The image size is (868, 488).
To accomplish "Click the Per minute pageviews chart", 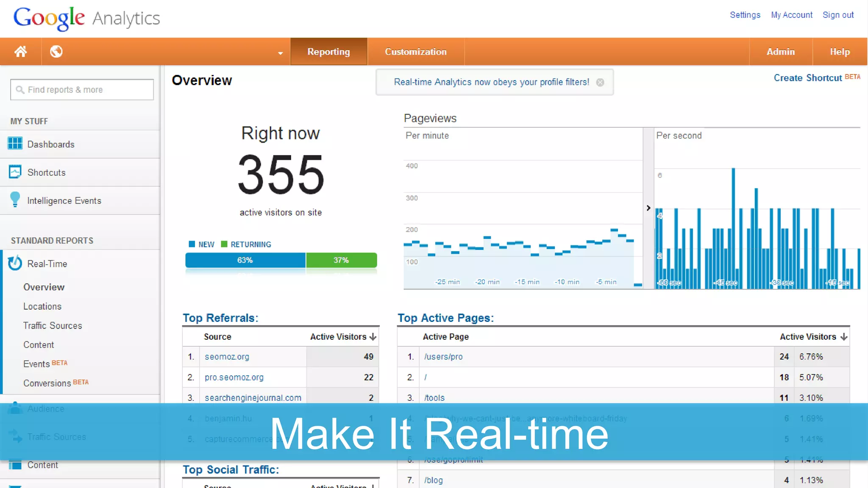I will coord(523,208).
